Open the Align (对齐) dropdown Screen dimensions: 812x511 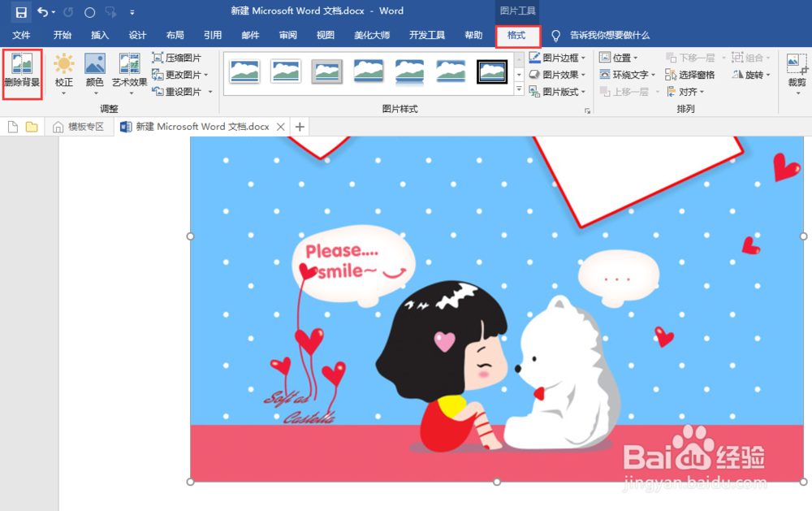tap(685, 92)
